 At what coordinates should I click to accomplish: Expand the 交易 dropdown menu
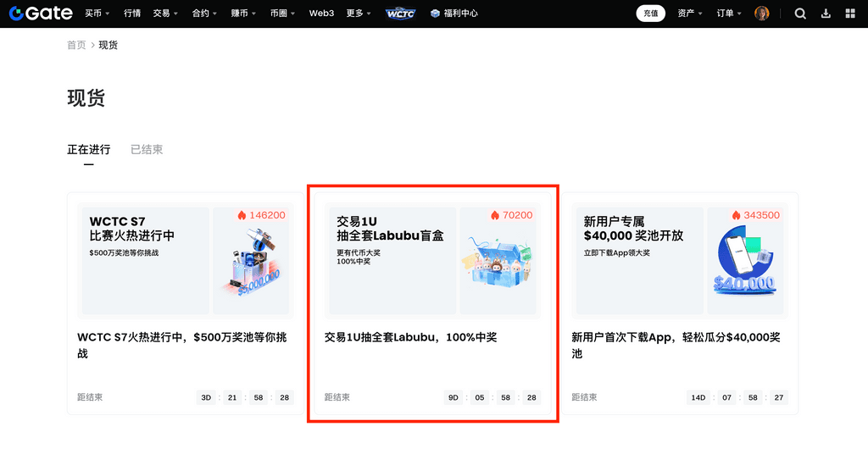click(165, 14)
